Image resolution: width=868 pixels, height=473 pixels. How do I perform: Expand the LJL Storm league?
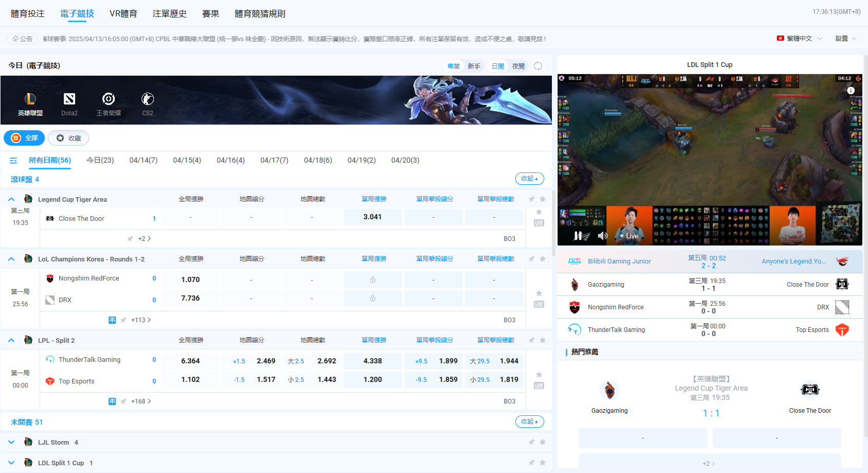[11, 442]
